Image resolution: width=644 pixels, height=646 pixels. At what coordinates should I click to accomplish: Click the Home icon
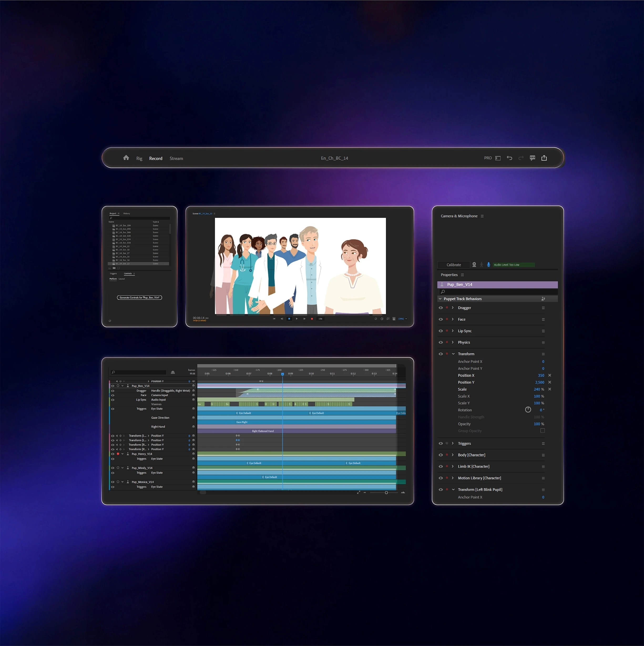(126, 158)
